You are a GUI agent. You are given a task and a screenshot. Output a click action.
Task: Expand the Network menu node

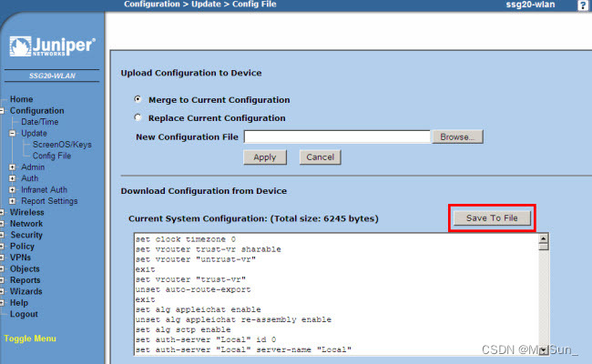tap(2, 224)
